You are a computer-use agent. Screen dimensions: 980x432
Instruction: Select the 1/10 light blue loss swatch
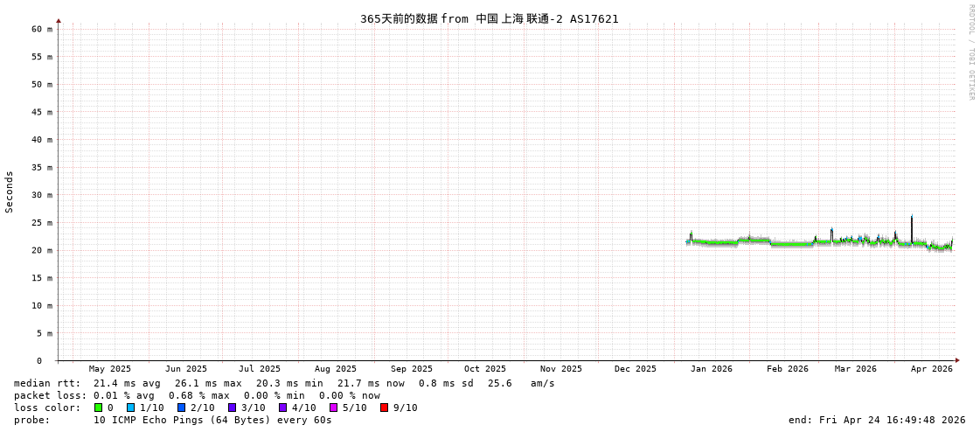[x=130, y=408]
